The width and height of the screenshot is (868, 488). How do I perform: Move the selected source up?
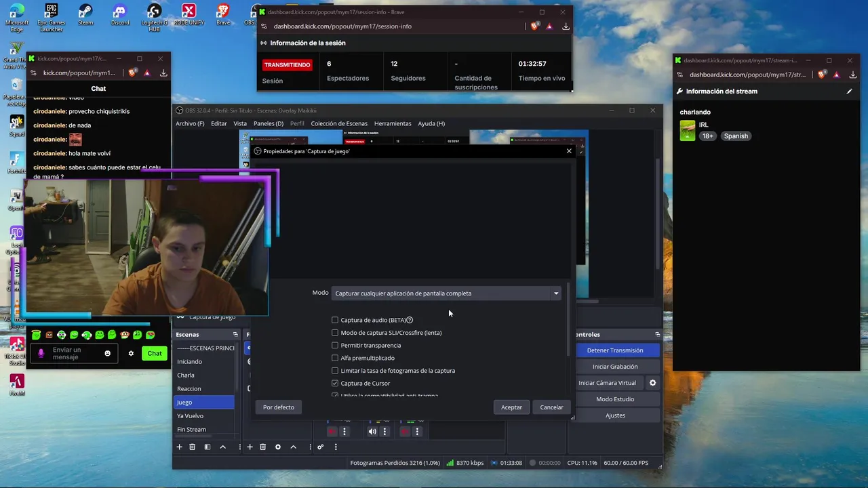pyautogui.click(x=293, y=447)
